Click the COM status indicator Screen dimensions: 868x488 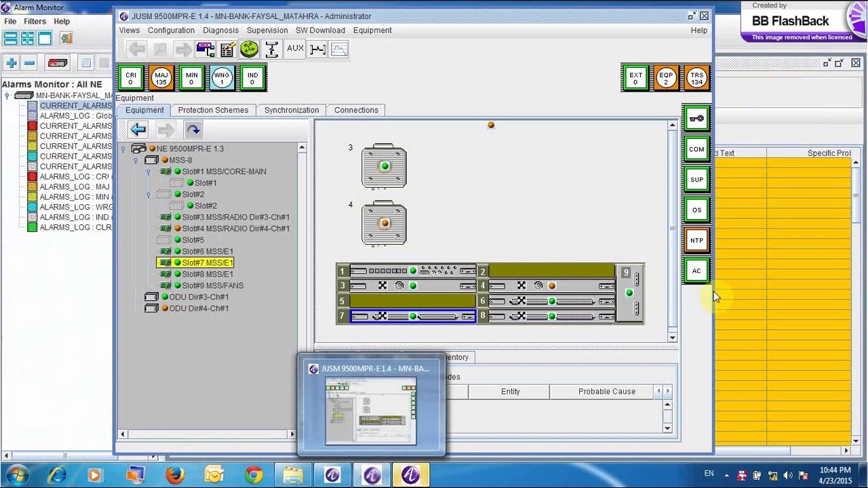[696, 149]
